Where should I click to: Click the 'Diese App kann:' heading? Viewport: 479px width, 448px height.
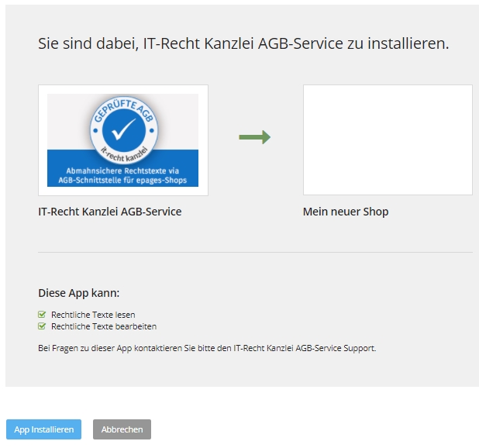[78, 293]
